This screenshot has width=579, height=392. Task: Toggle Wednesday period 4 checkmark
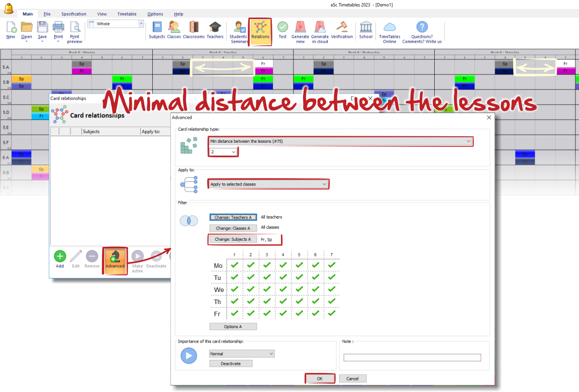pos(283,289)
